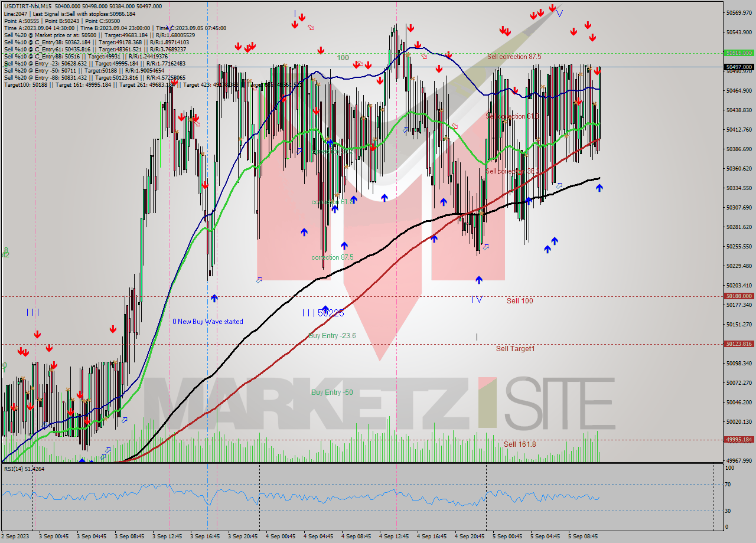Screen dimensions: 756x543
Task: Click the 'Sell %10 @ C_Entry61: 50435.816' line
Action: tap(94, 50)
